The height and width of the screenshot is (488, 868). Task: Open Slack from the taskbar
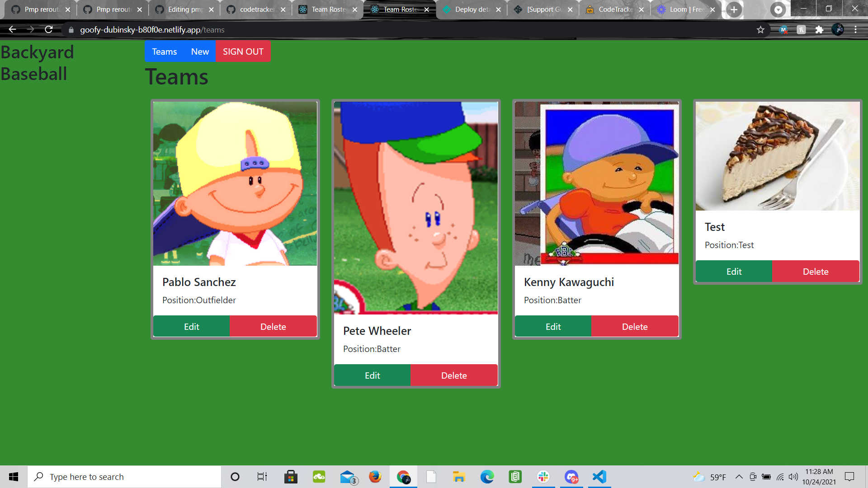tap(543, 477)
